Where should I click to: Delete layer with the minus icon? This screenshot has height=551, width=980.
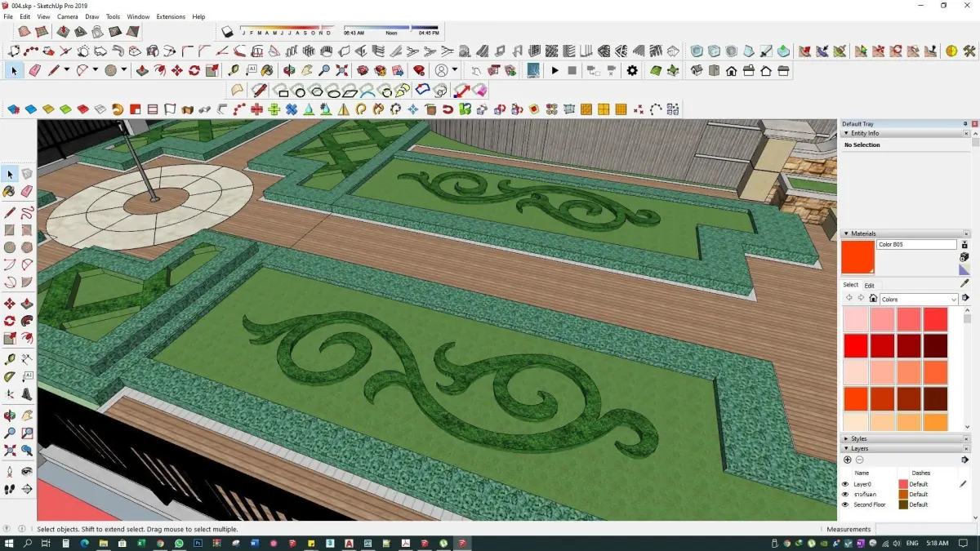[859, 460]
